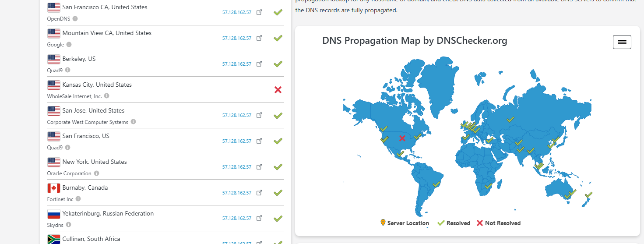
Task: Toggle the Not Resolved legend item
Action: (x=498, y=223)
